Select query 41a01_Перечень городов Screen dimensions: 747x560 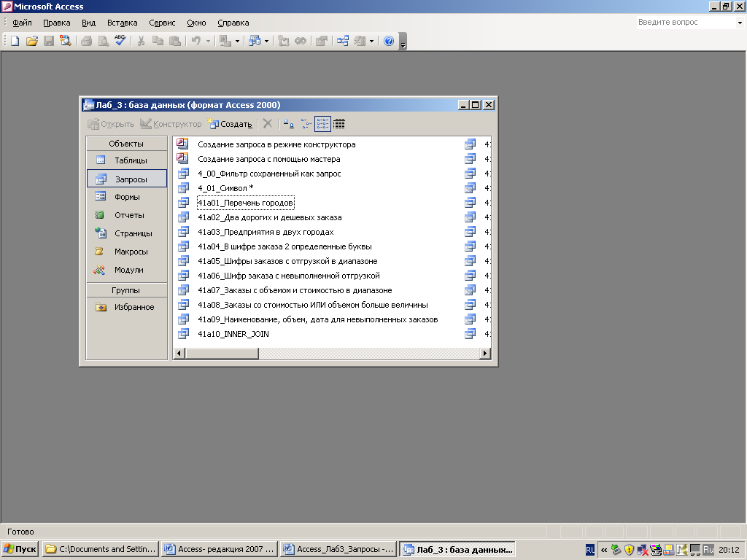(x=245, y=203)
